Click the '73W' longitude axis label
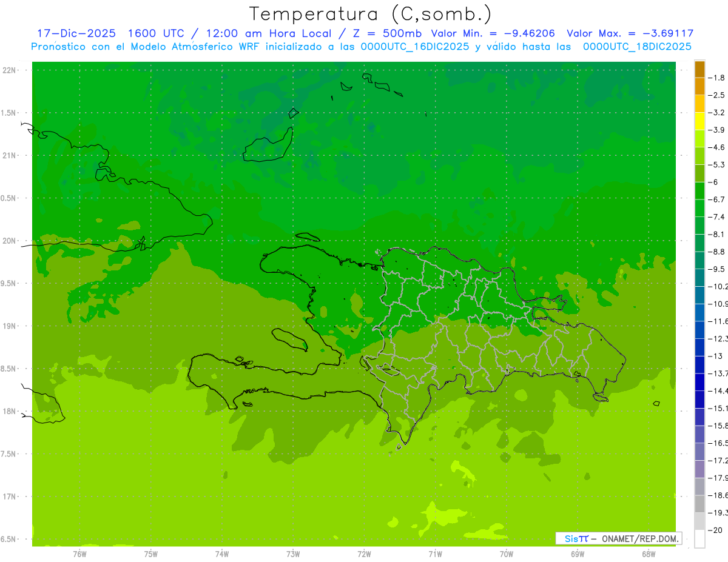The width and height of the screenshot is (728, 562). pyautogui.click(x=293, y=554)
